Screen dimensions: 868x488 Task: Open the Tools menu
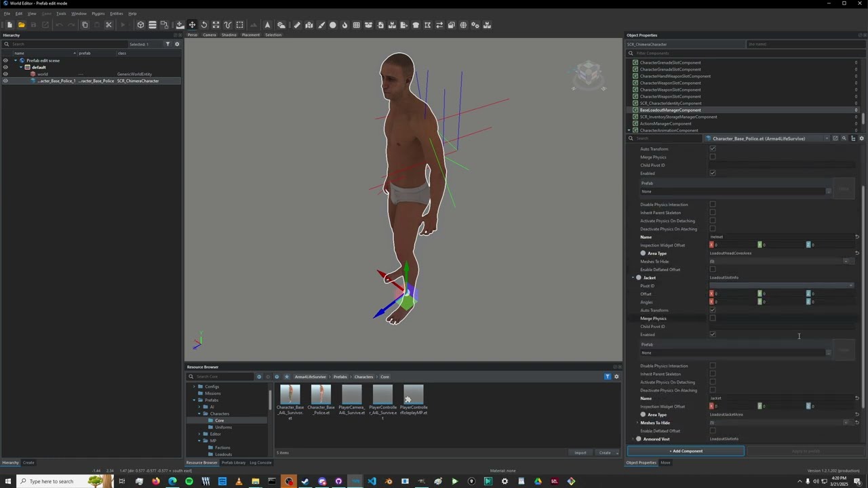(61, 14)
